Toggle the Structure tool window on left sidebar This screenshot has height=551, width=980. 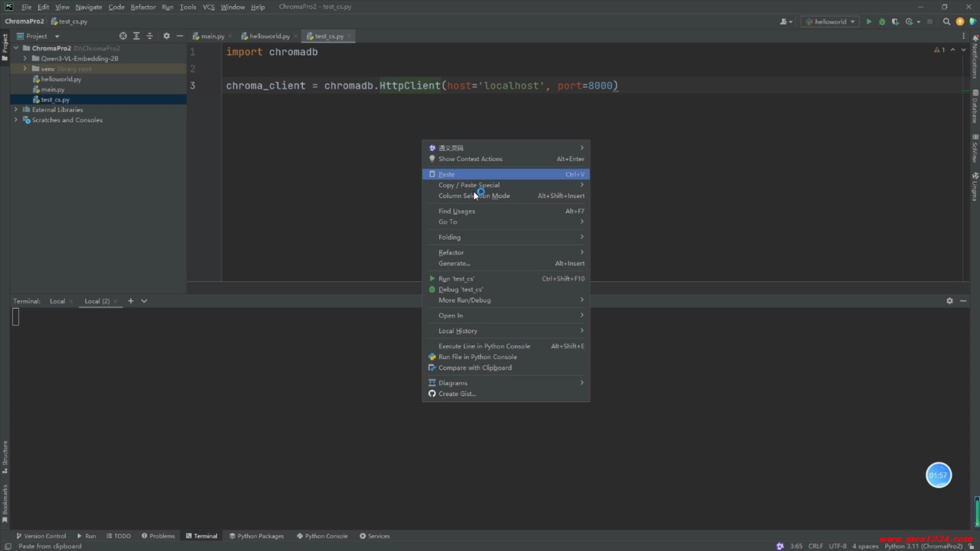[5, 457]
